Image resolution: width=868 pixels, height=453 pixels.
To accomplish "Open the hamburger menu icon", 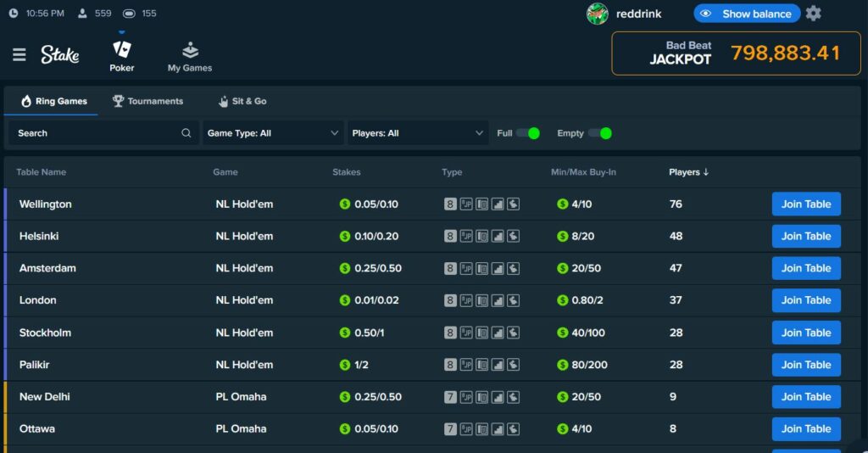I will click(x=19, y=55).
